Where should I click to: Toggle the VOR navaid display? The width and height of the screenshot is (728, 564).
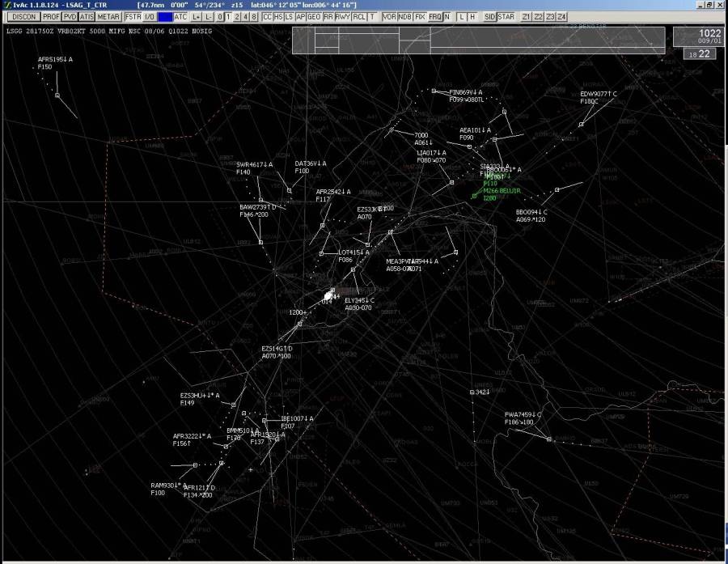point(390,16)
